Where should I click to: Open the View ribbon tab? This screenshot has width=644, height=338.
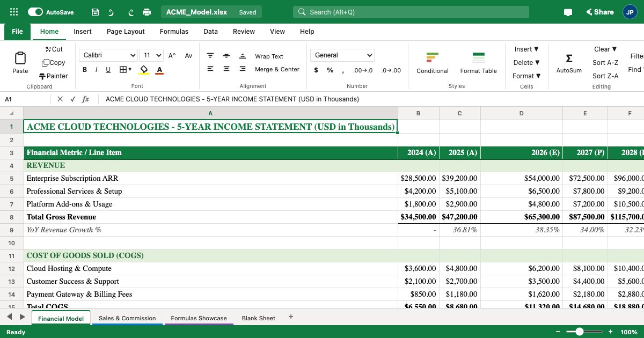[x=277, y=32]
